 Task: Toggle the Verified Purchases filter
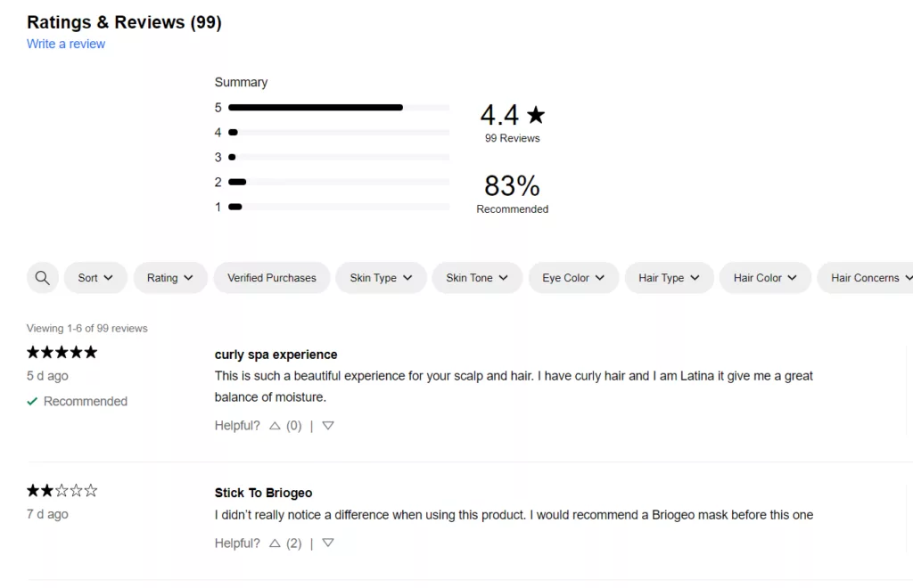click(271, 277)
